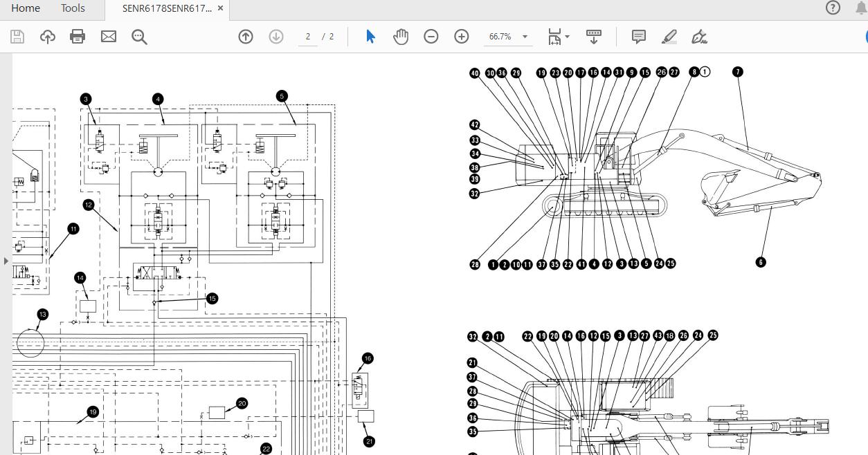Go to previous page arrow
The width and height of the screenshot is (868, 455).
click(x=246, y=37)
